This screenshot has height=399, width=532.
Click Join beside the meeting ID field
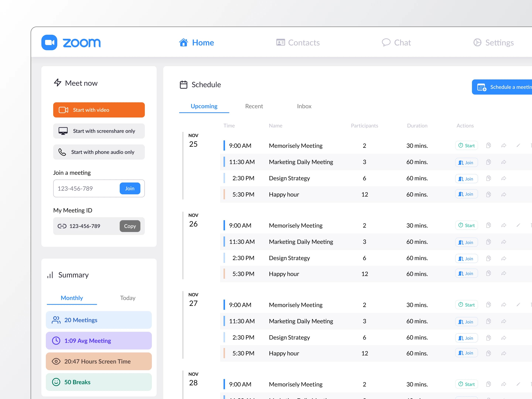point(130,189)
